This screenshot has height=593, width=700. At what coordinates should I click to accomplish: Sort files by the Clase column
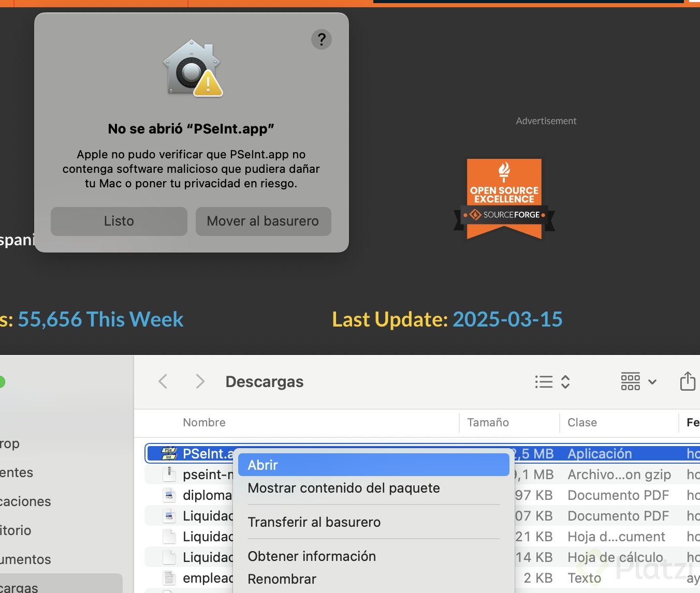pyautogui.click(x=582, y=423)
